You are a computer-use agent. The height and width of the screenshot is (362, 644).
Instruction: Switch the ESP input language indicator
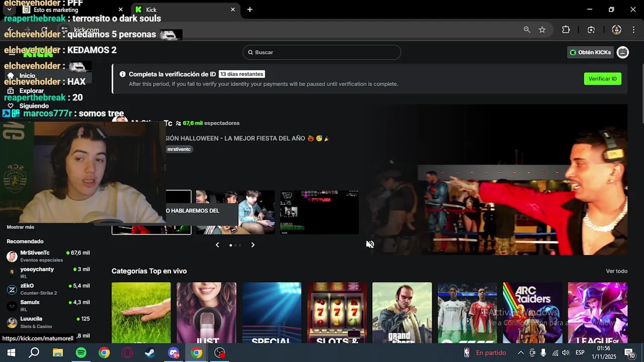coord(580,353)
